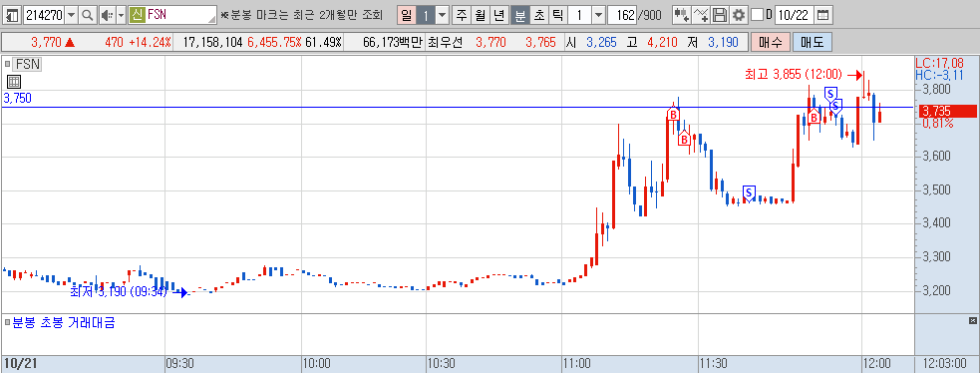980x373 pixels.
Task: Click the stock code search magnifier icon
Action: pyautogui.click(x=88, y=15)
